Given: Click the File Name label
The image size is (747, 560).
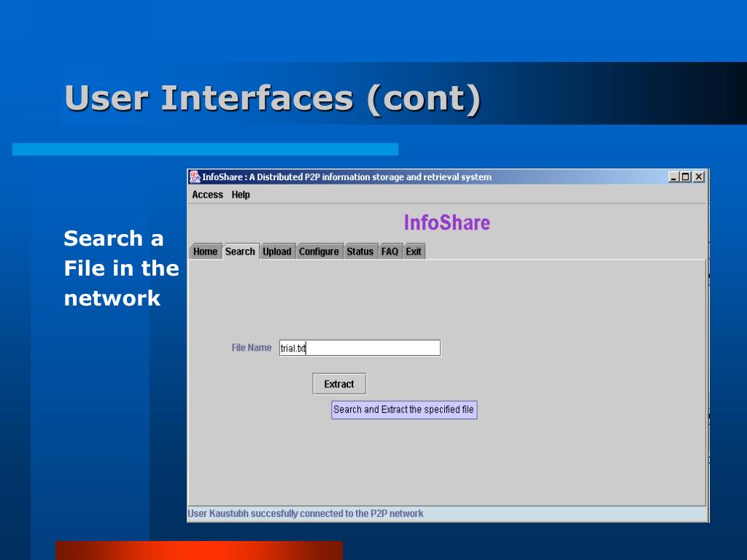Looking at the screenshot, I should click(252, 348).
